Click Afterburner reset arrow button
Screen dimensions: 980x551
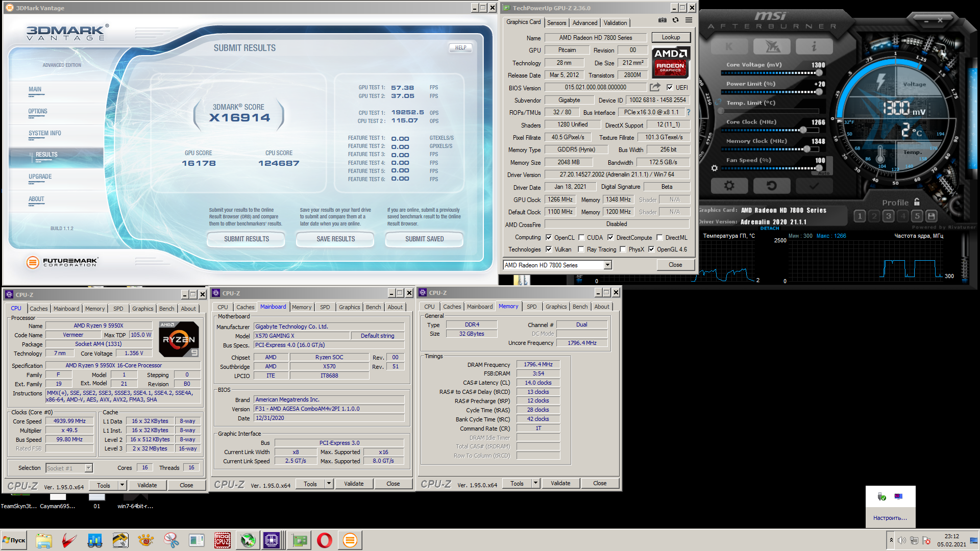coord(772,186)
